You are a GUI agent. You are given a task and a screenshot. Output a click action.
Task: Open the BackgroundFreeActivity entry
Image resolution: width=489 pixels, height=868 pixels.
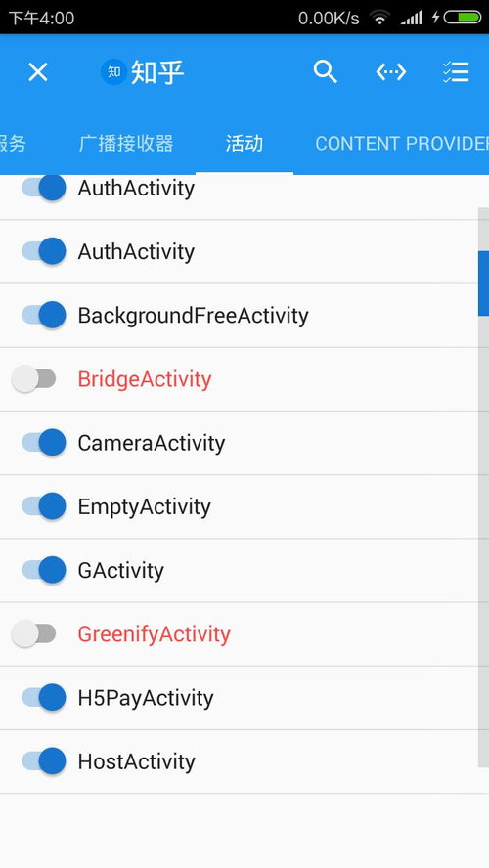tap(240, 316)
